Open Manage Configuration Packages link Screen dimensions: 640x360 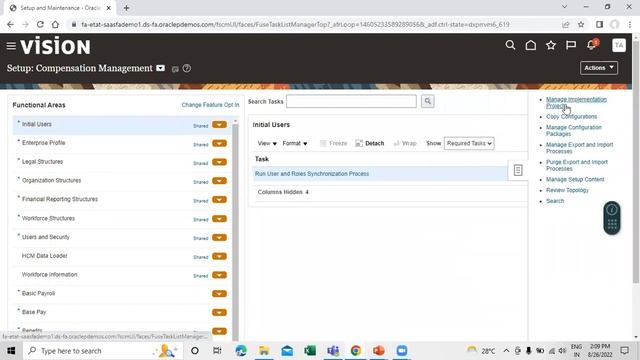pos(573,131)
